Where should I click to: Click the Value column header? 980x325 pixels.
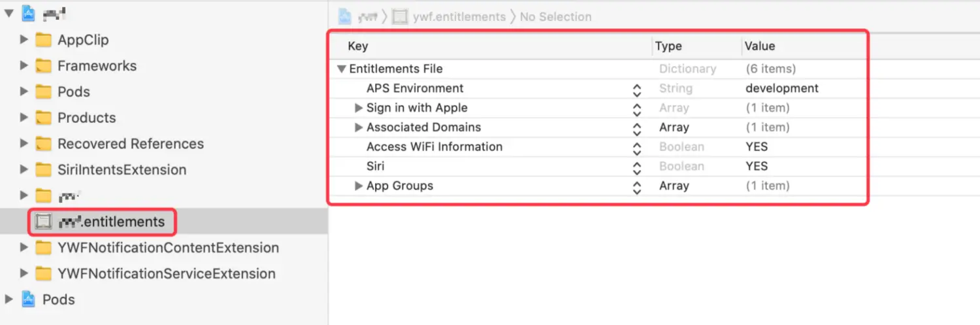click(x=760, y=46)
